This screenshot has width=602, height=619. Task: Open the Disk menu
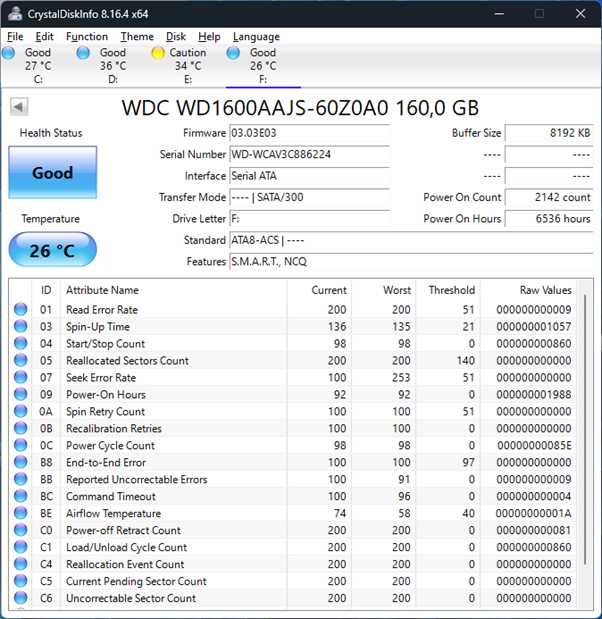pyautogui.click(x=176, y=37)
